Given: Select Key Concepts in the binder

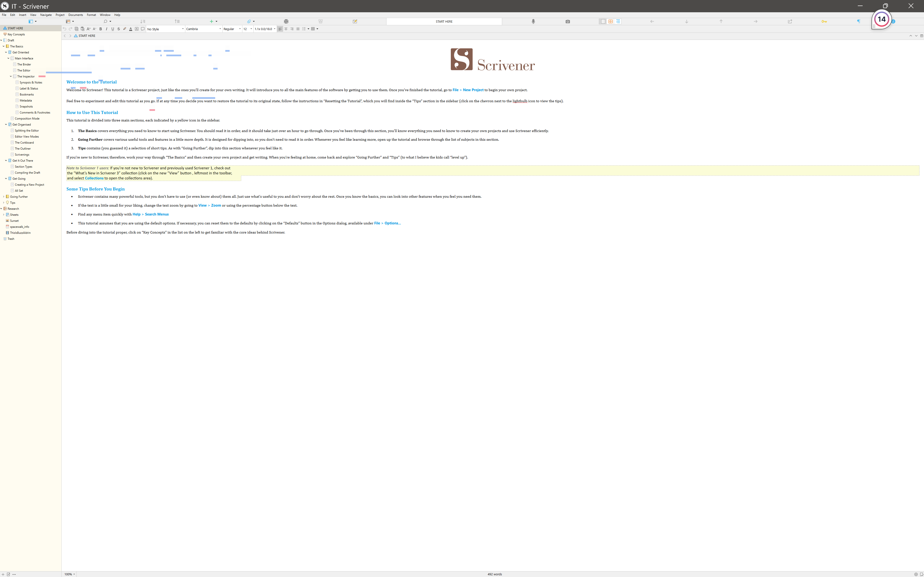Looking at the screenshot, I should [16, 34].
